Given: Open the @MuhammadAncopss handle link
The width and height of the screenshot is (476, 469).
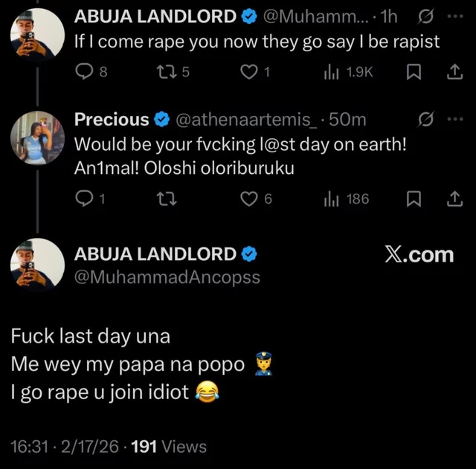Looking at the screenshot, I should click(167, 277).
